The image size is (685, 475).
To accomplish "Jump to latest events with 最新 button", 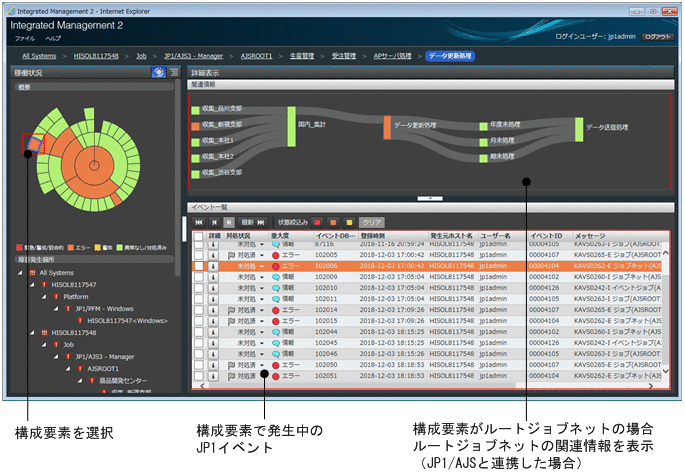I will (x=253, y=222).
